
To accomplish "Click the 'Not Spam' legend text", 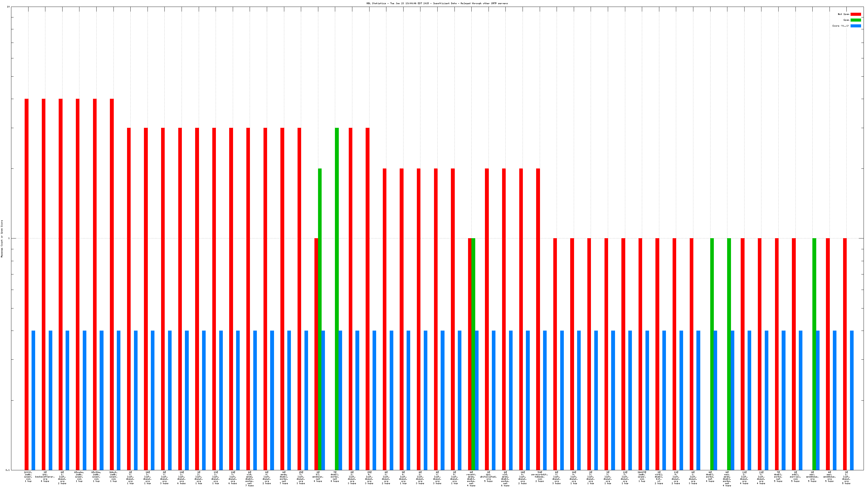I will click(843, 14).
